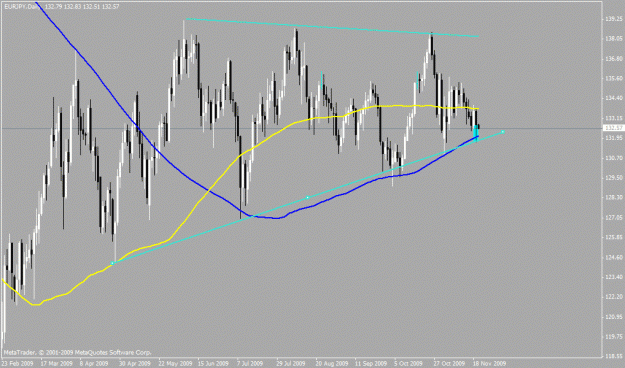Click the 123.40 price axis label
The height and width of the screenshot is (368, 625).
(x=614, y=277)
